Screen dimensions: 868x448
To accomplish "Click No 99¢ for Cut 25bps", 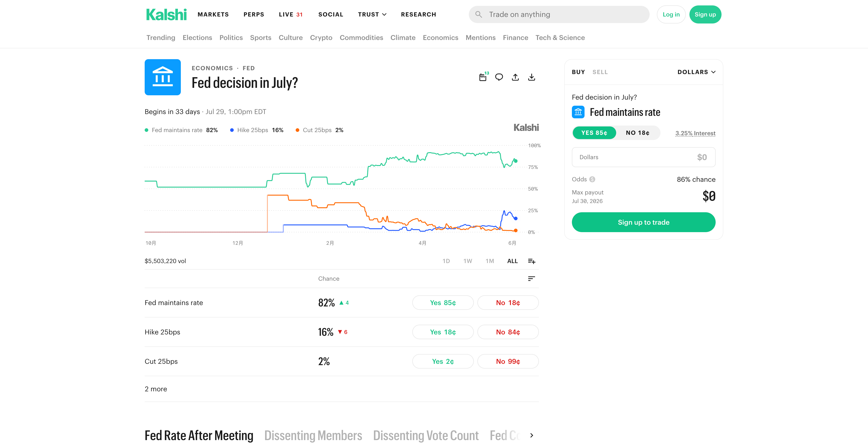I will pos(508,362).
